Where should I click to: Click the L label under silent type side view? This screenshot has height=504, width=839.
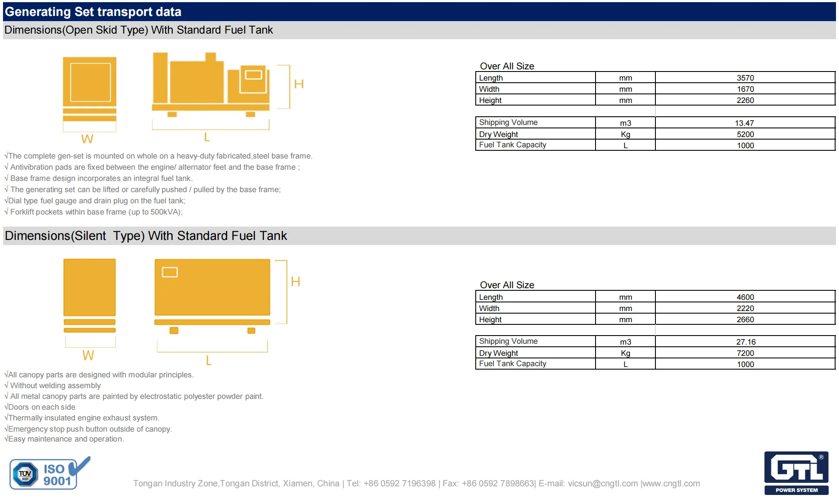[x=209, y=360]
